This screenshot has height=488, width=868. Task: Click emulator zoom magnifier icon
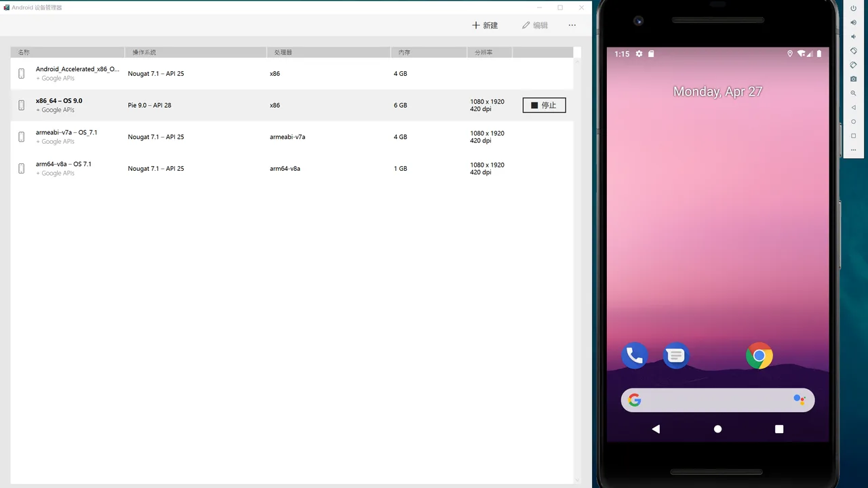(x=853, y=94)
